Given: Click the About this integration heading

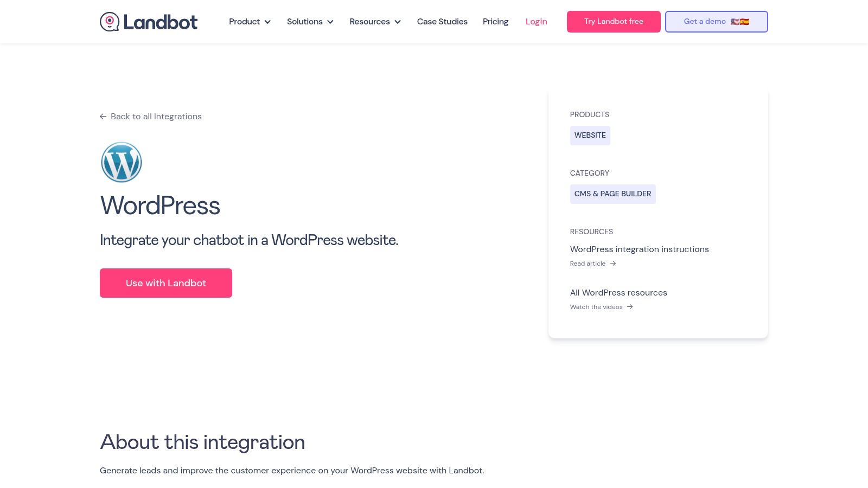Looking at the screenshot, I should point(202,442).
